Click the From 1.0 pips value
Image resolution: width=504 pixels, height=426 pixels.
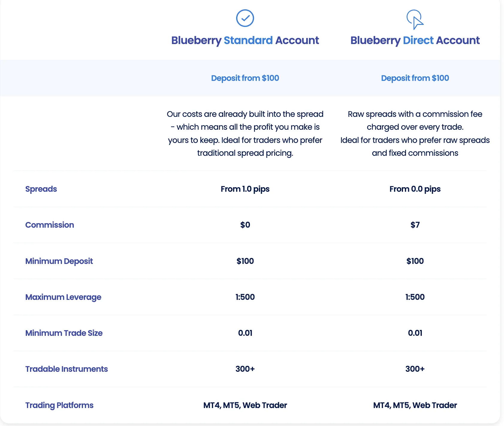click(245, 189)
